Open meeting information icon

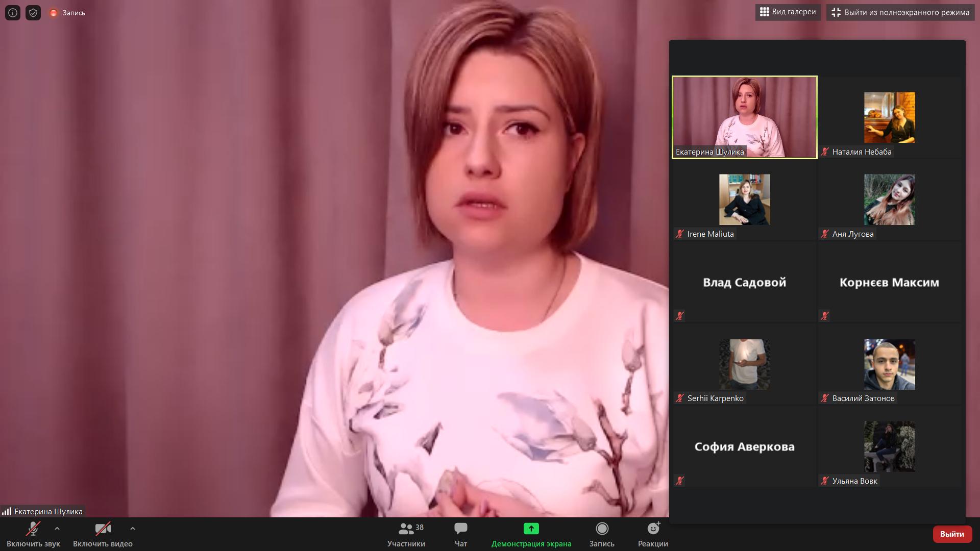pyautogui.click(x=13, y=13)
